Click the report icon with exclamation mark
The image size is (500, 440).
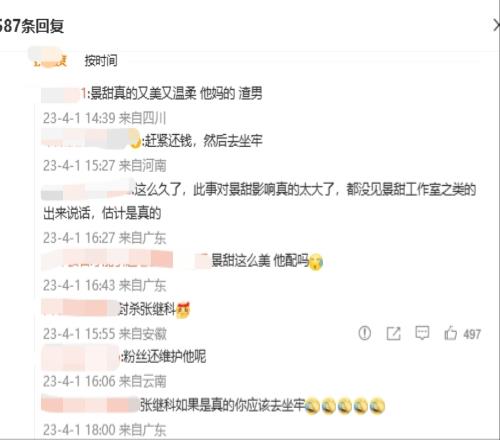coord(364,333)
